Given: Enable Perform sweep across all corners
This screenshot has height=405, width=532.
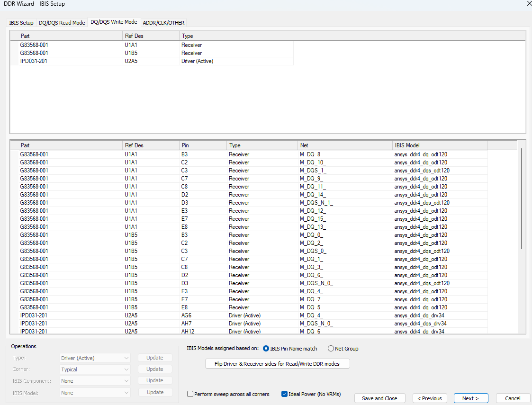Looking at the screenshot, I should coord(190,394).
